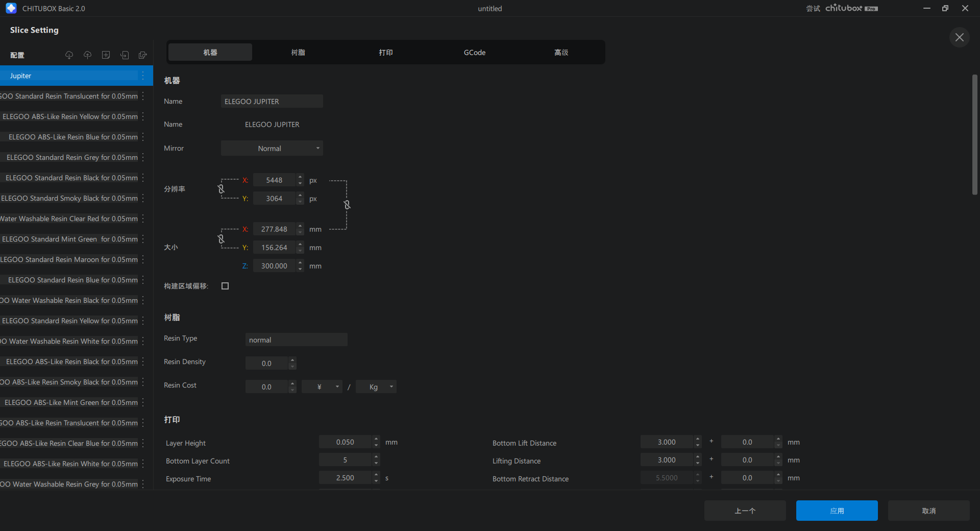Open the resin cost Kg unit dropdown
Image resolution: width=980 pixels, height=531 pixels.
click(x=376, y=387)
